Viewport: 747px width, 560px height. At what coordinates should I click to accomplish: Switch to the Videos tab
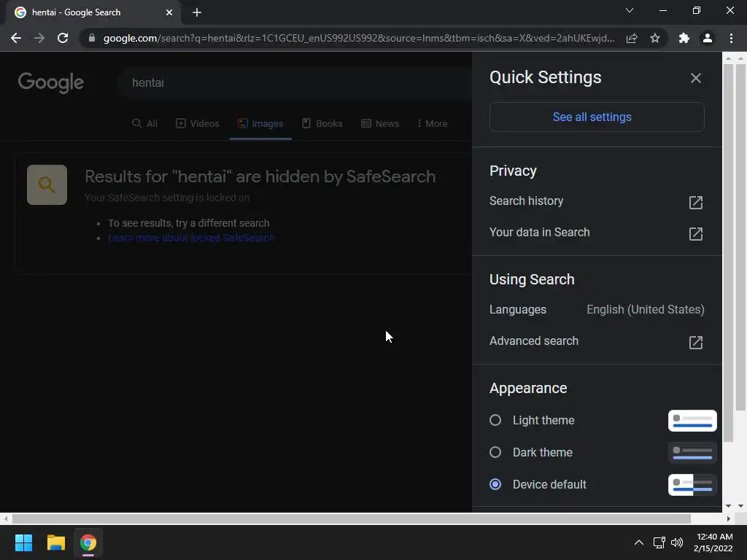pos(198,124)
